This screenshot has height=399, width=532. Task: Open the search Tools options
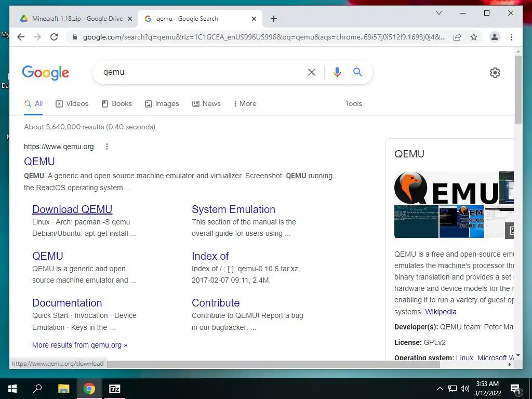(x=353, y=104)
